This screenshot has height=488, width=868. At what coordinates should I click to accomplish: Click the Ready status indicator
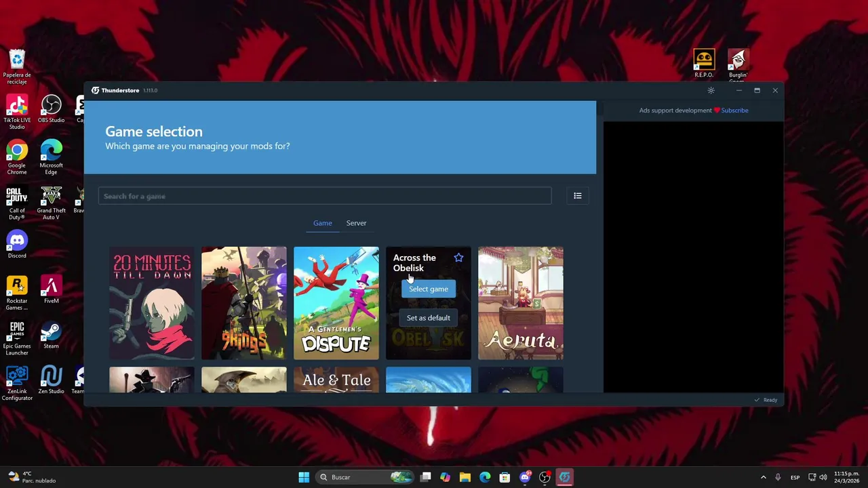[x=766, y=400]
